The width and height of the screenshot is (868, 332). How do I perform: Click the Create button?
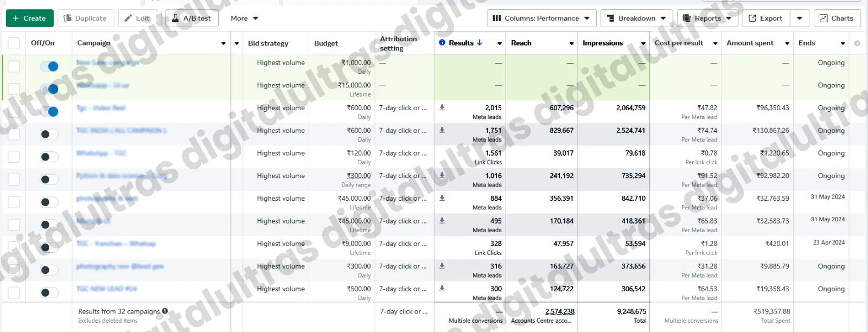pyautogui.click(x=30, y=18)
